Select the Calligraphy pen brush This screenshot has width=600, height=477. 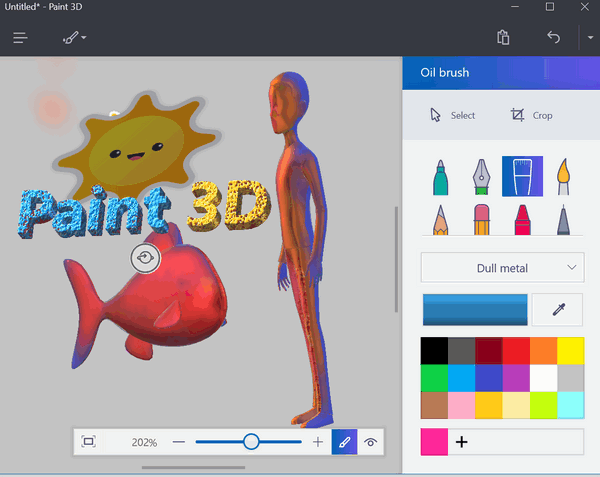coord(481,177)
